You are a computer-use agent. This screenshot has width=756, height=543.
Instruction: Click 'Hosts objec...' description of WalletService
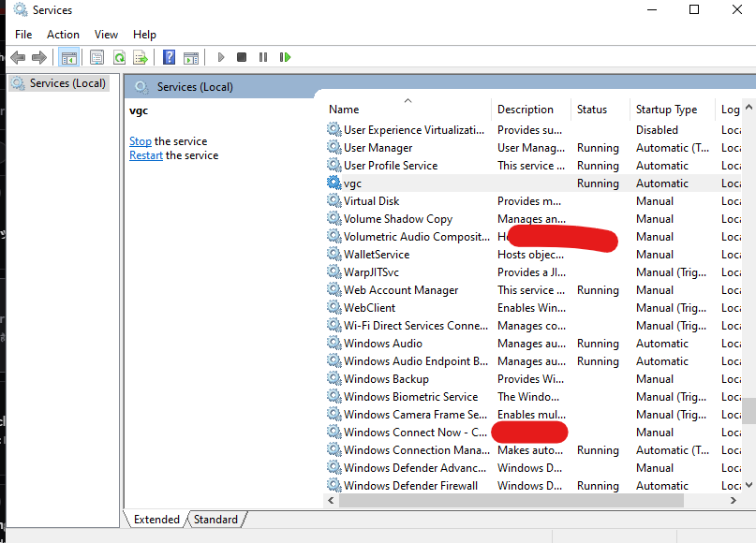click(530, 255)
